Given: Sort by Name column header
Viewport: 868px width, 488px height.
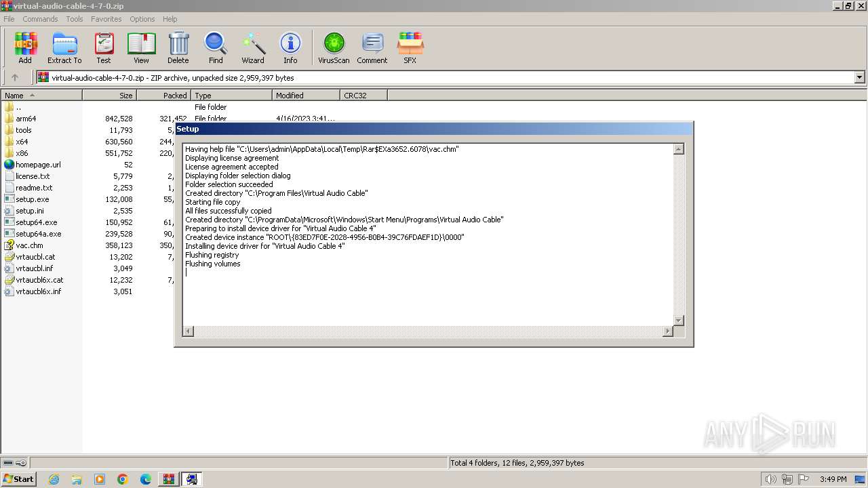Looking at the screenshot, I should 41,96.
